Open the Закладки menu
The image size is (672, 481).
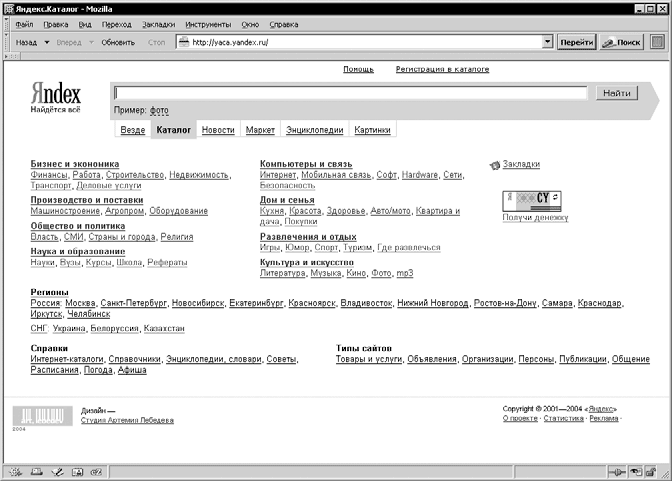[x=159, y=24]
